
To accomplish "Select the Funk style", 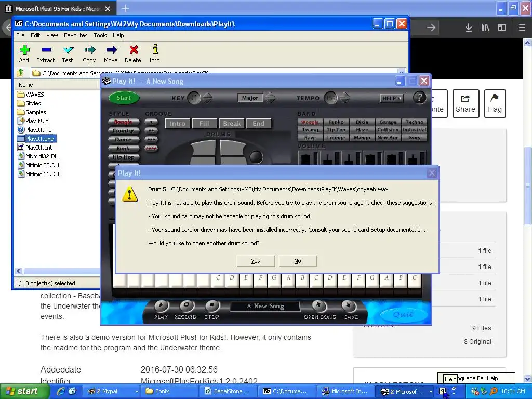I will tap(124, 148).
